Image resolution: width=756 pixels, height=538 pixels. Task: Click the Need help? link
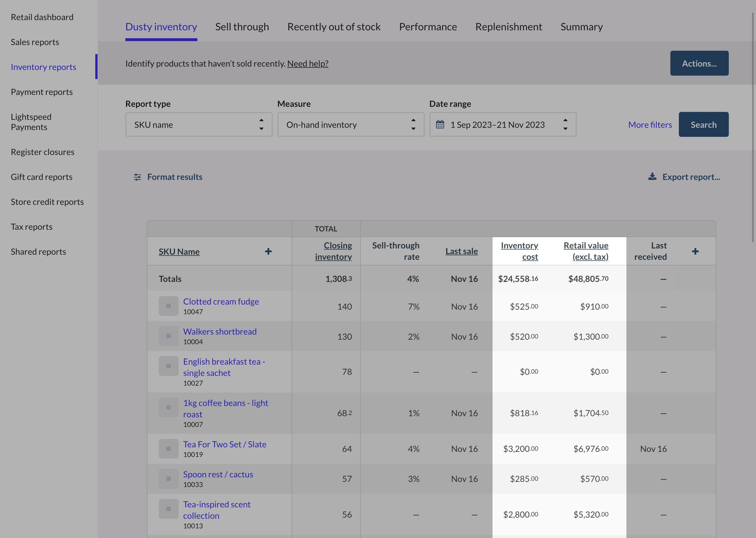coord(308,63)
